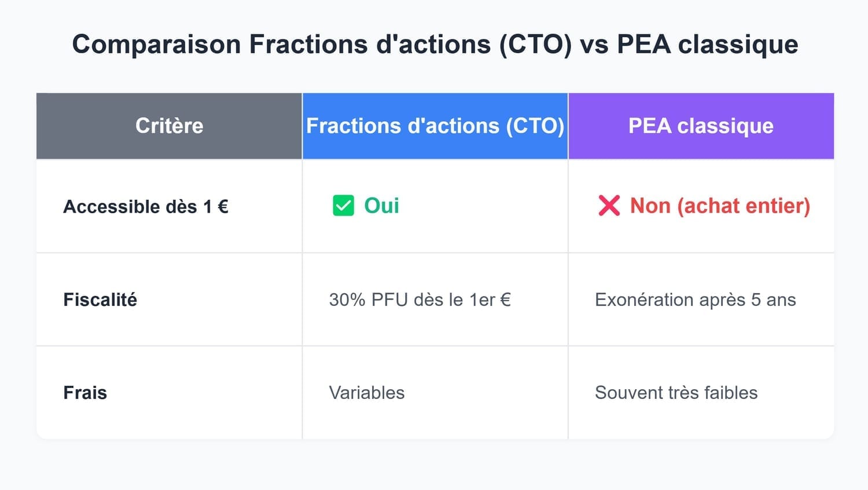This screenshot has width=868, height=490.
Task: Select the "Fiscalité" row label
Action: [100, 299]
